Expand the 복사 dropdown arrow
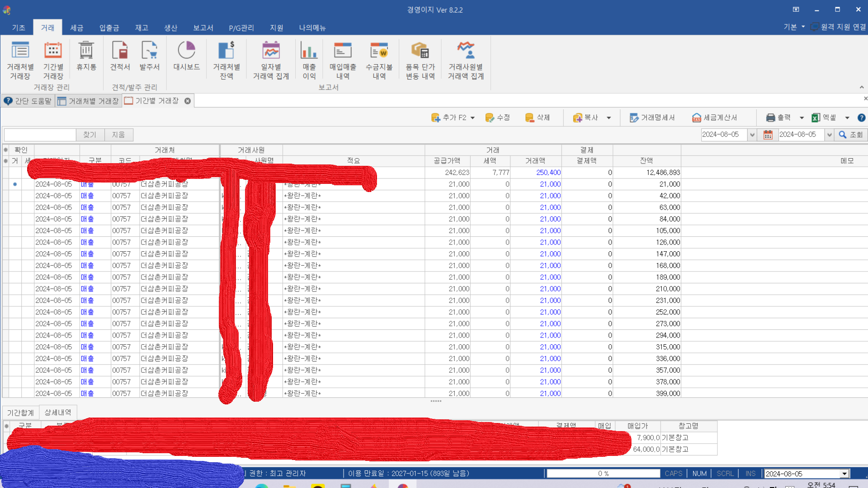 click(609, 118)
